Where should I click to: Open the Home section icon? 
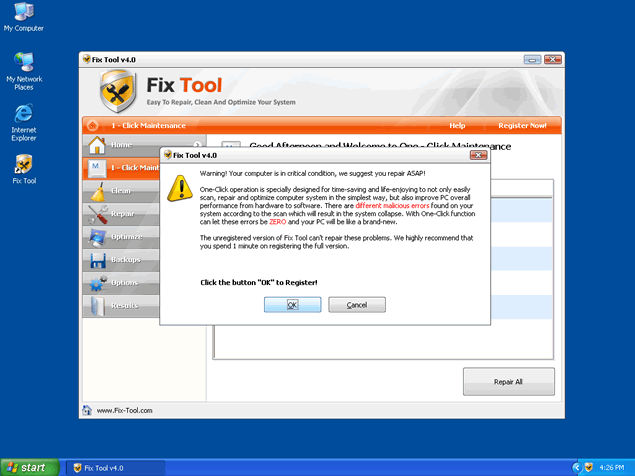[97, 146]
